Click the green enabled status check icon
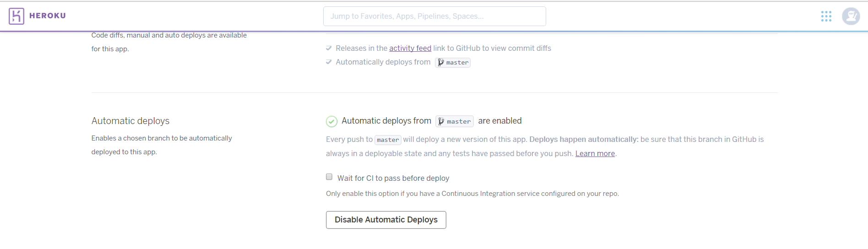This screenshot has width=868, height=249. (331, 121)
